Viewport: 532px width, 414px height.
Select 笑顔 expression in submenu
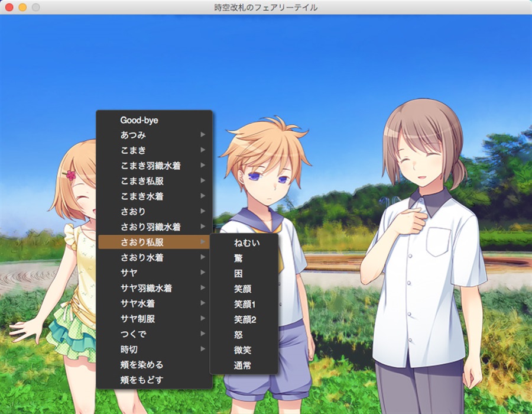click(244, 289)
